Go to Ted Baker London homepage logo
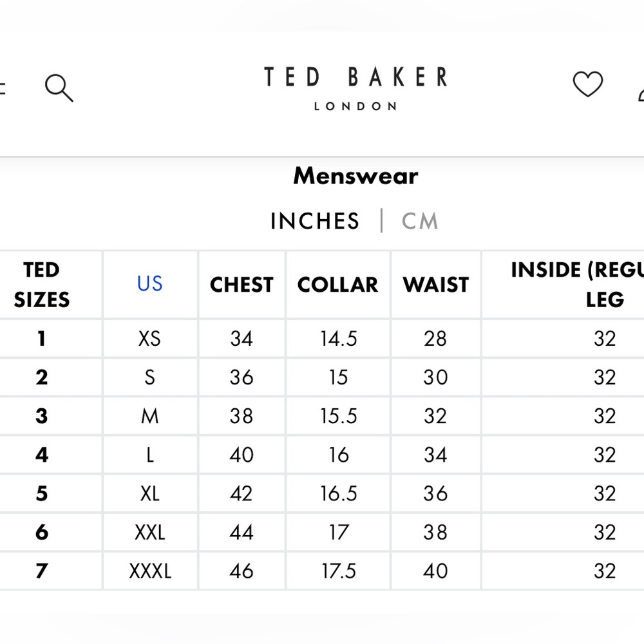Screen dimensions: 644x644 click(355, 87)
